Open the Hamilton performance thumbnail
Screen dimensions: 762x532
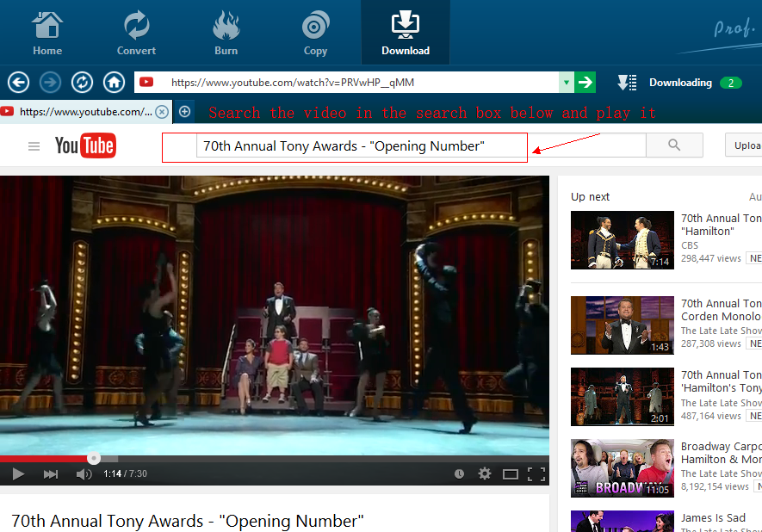622,240
